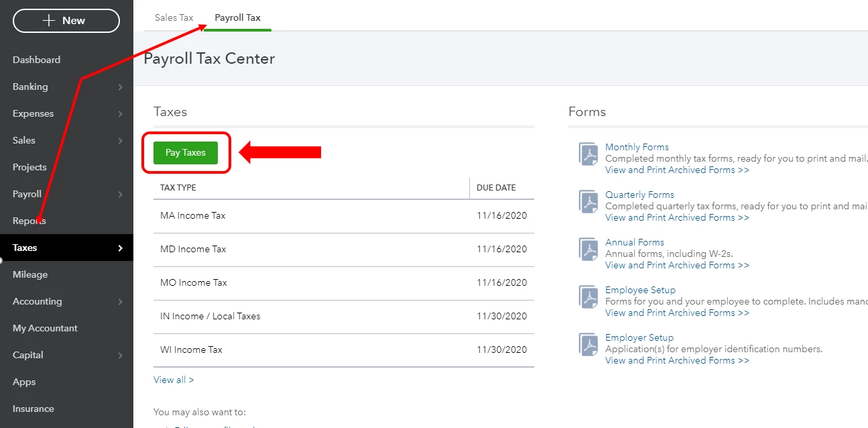Select the Payroll Tax tab
868x428 pixels.
click(237, 17)
